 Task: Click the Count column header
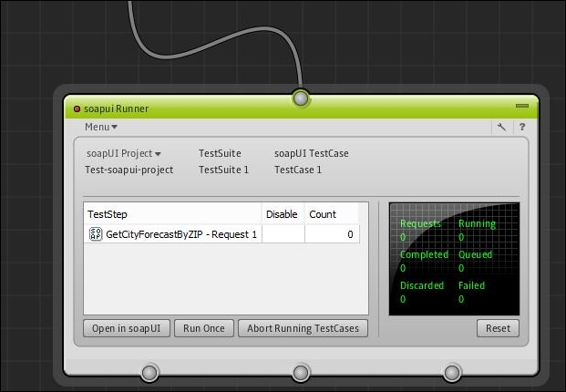coord(332,214)
